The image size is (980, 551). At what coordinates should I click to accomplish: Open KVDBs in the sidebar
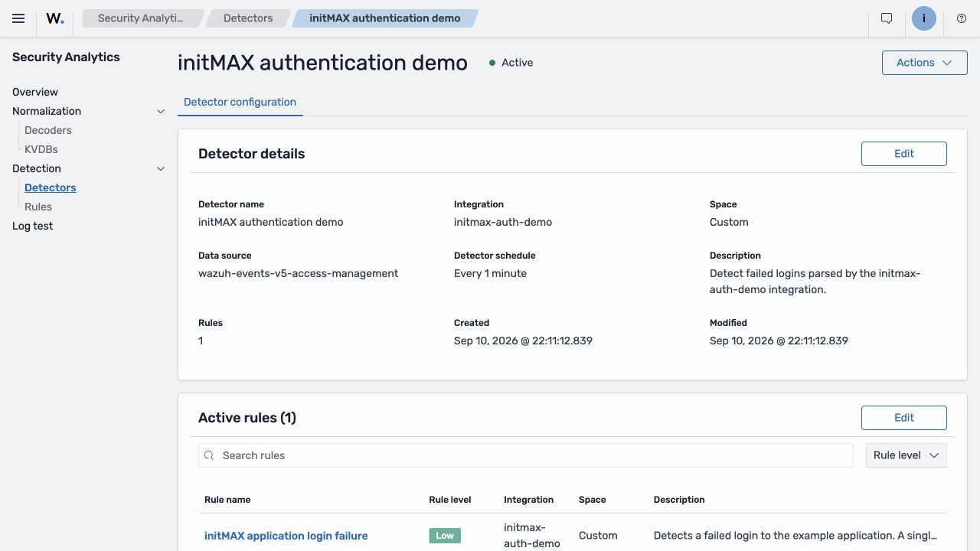point(41,149)
